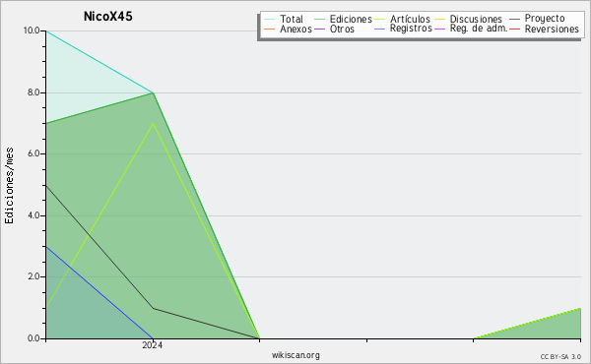Click the 6.0 y-axis tick label
591x364 pixels.
pyautogui.click(x=33, y=153)
